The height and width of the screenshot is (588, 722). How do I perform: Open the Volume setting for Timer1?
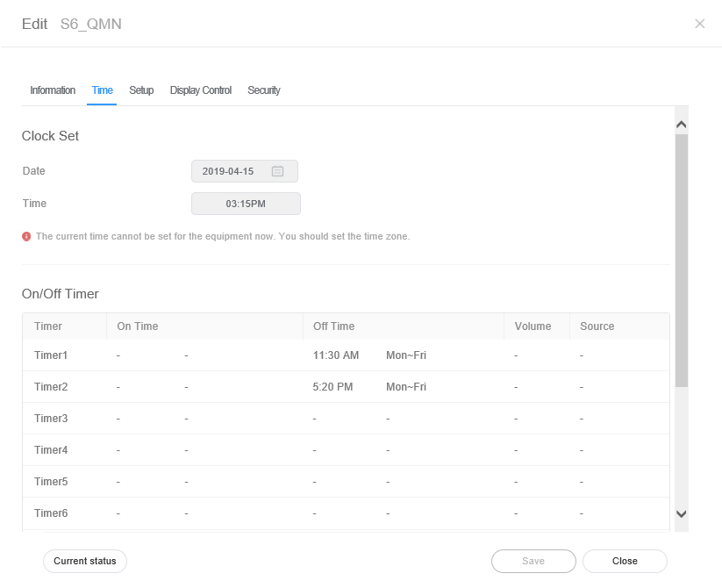[x=515, y=355]
